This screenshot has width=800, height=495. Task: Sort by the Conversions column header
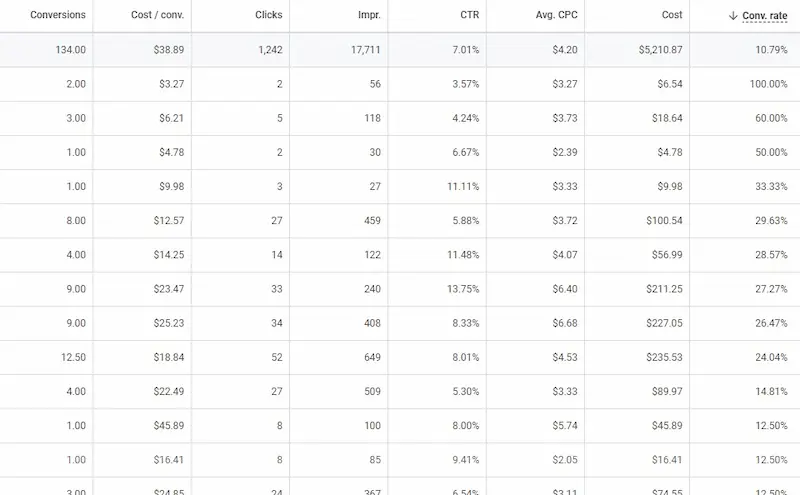click(x=58, y=16)
